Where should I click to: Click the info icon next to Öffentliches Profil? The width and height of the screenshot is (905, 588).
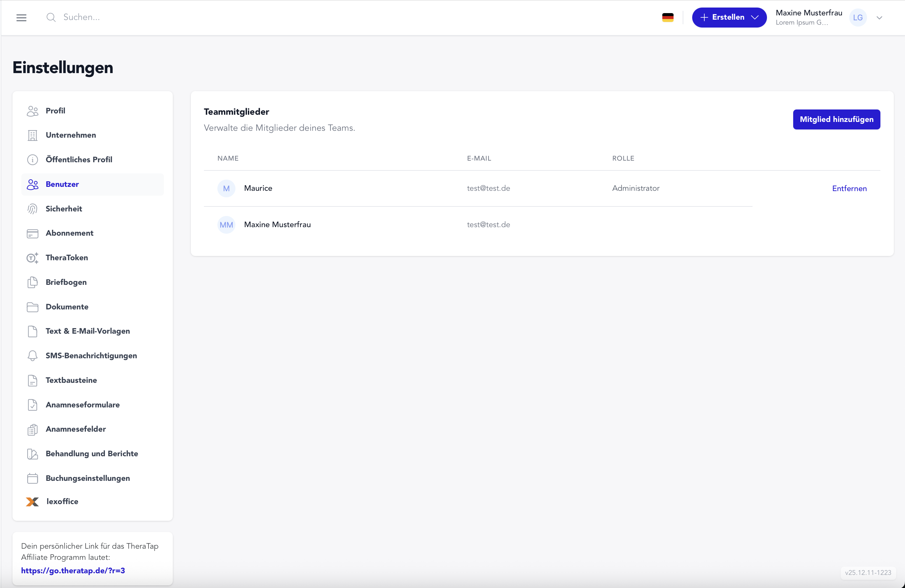(x=33, y=160)
